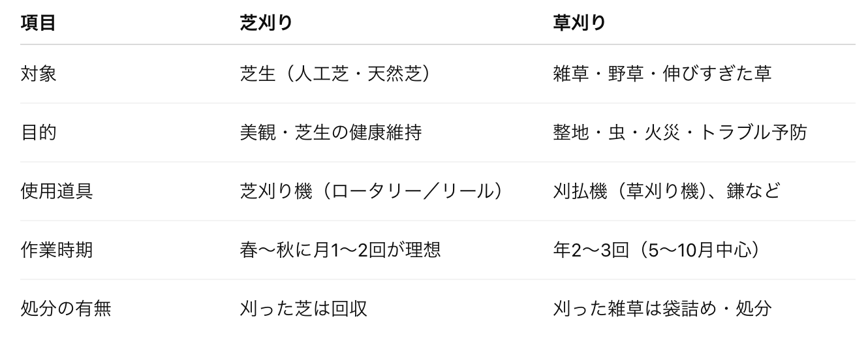Select the cell 春〜秋に月1〜2回が理想

(x=340, y=250)
